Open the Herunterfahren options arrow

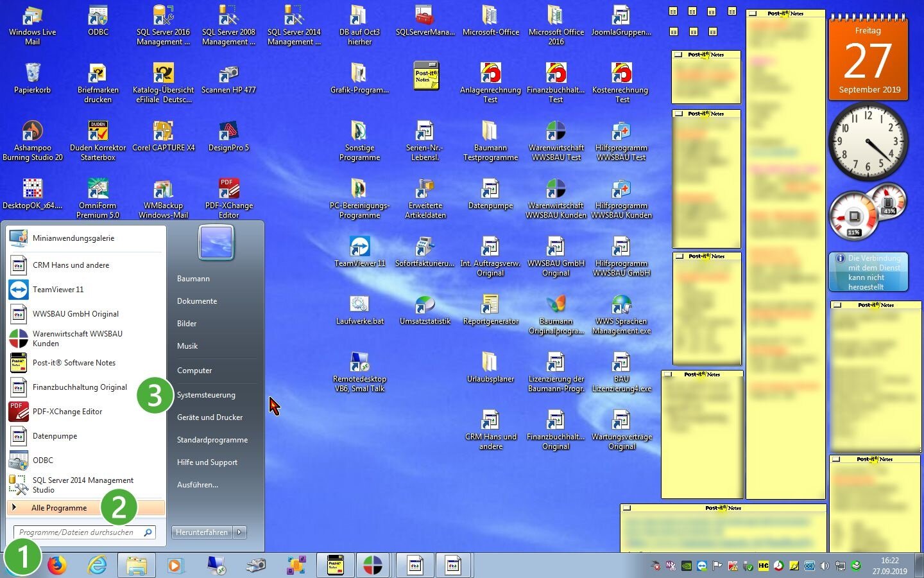tap(240, 532)
